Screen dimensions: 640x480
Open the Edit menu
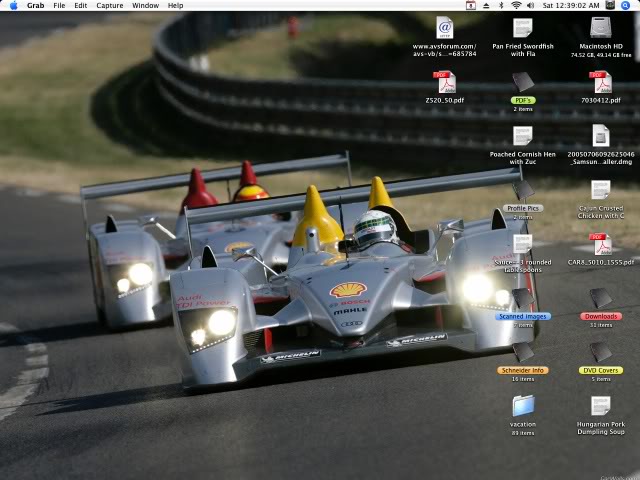click(80, 5)
